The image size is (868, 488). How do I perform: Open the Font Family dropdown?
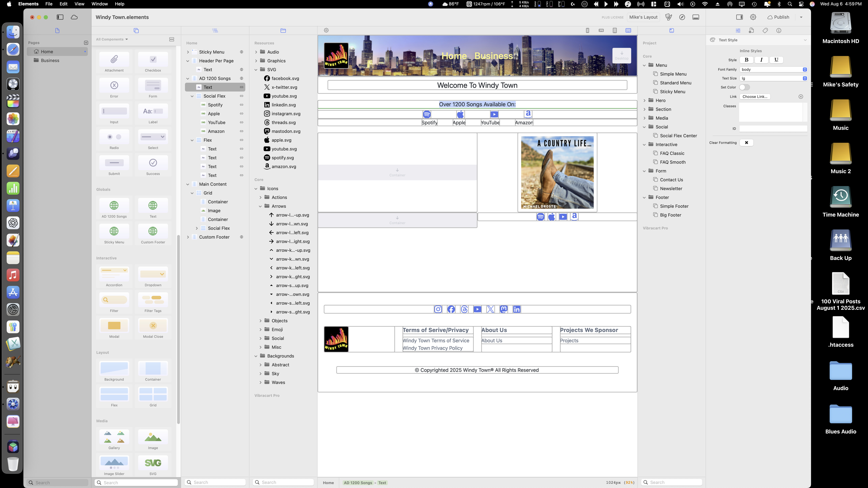(773, 69)
